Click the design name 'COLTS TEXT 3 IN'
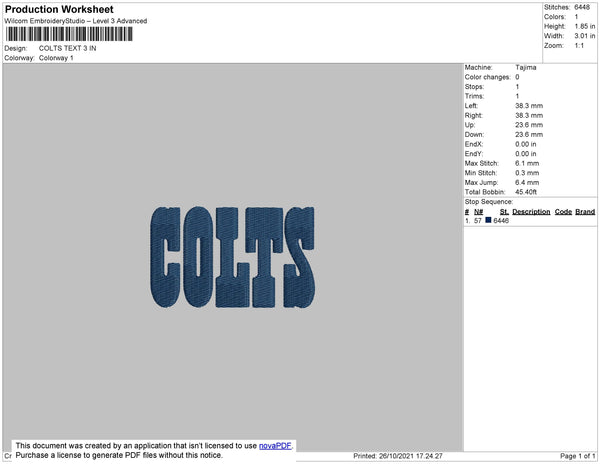600x464 pixels. pyautogui.click(x=67, y=48)
